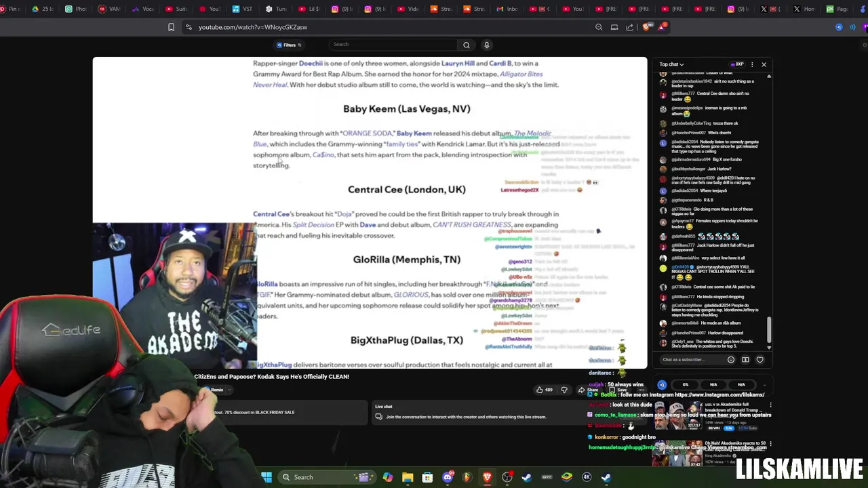Open the BlueStacks layered taskbar icon
This screenshot has height=488, width=868.
click(x=567, y=477)
